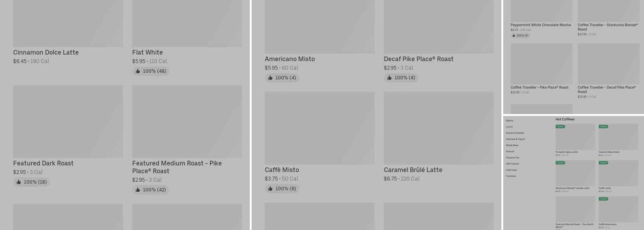Open the Whole Bean category
Screen dimensions: 644x230
[512, 145]
